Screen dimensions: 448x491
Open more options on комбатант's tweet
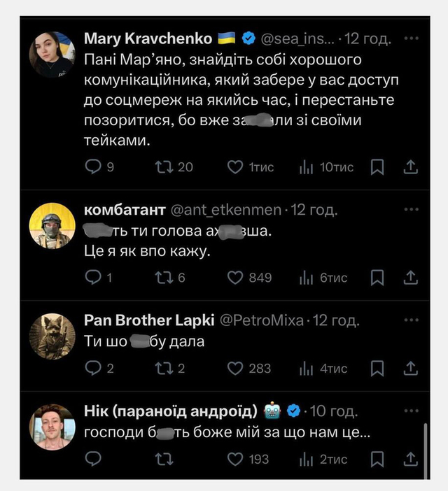pyautogui.click(x=412, y=210)
